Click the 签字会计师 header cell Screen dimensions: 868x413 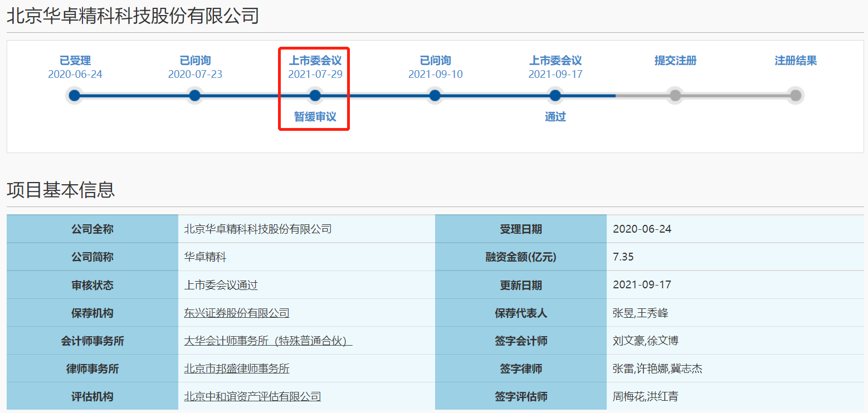tap(521, 341)
